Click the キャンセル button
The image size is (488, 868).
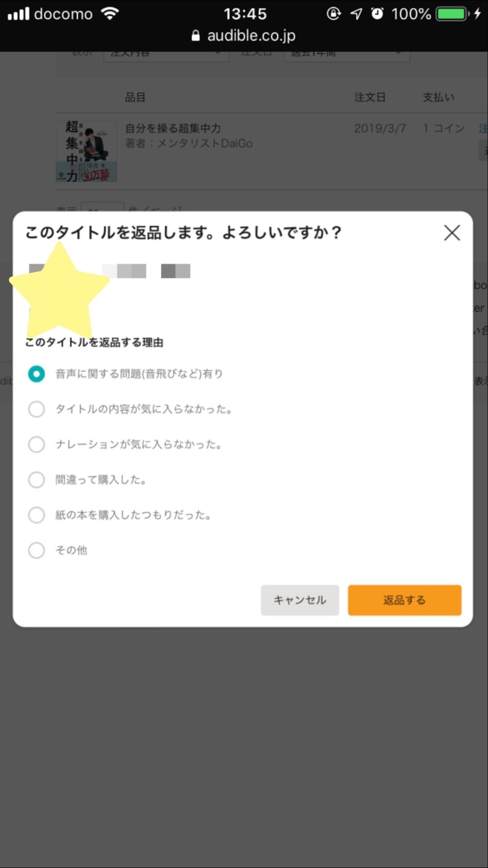(300, 600)
